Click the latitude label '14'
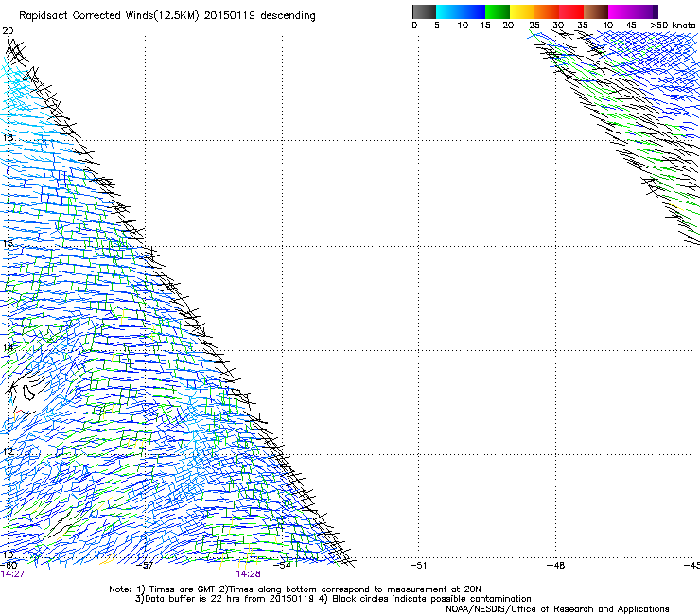700x615 pixels. (x=8, y=347)
